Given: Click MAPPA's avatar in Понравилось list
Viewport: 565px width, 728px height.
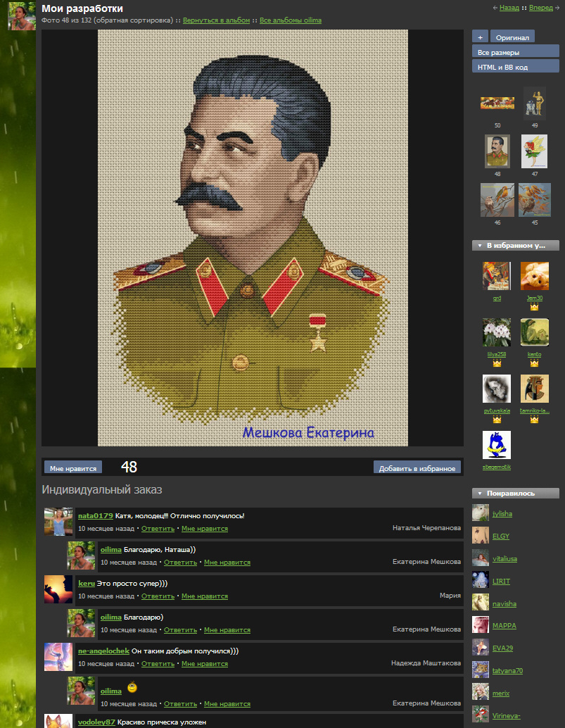Looking at the screenshot, I should (481, 625).
